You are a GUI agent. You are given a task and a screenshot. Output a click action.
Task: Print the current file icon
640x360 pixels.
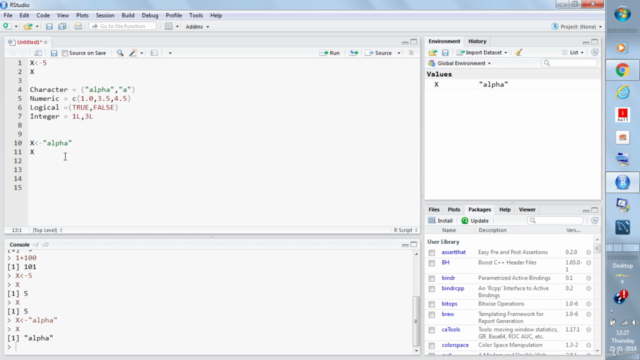point(78,26)
